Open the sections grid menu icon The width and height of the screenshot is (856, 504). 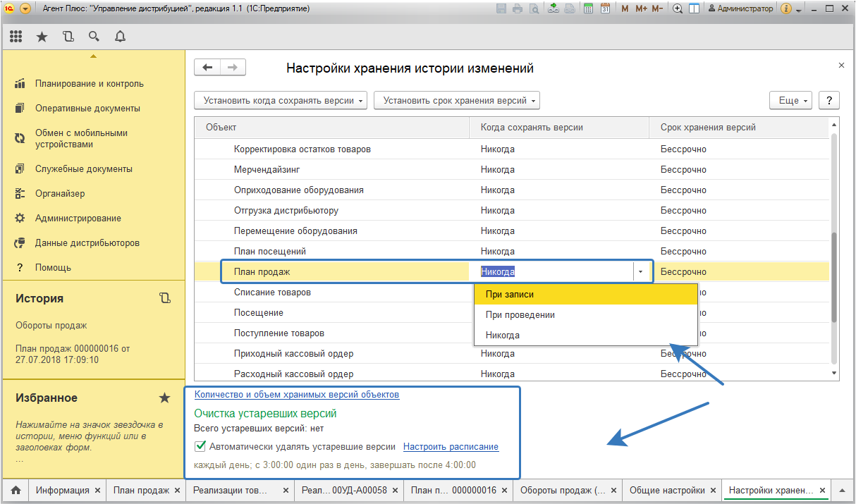click(16, 37)
